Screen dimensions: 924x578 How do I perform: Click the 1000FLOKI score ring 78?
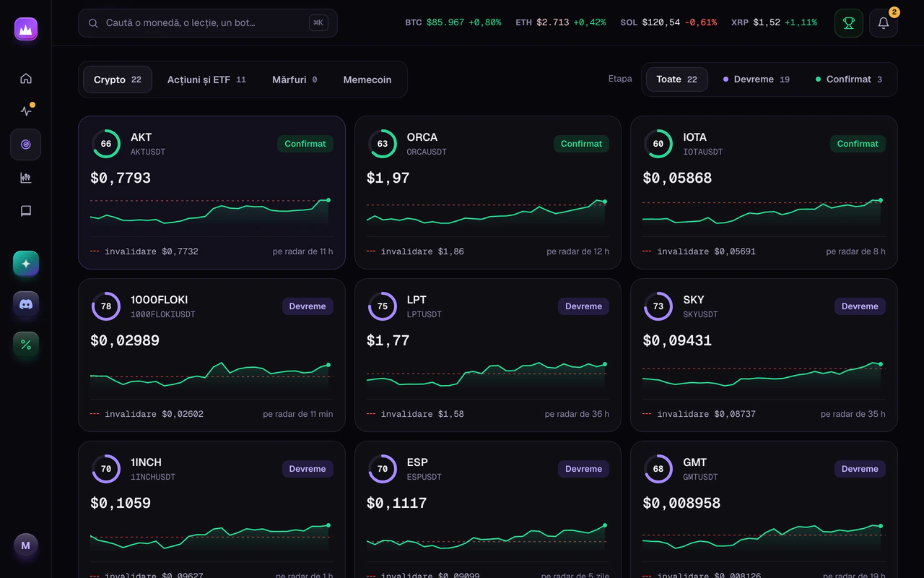(x=106, y=306)
